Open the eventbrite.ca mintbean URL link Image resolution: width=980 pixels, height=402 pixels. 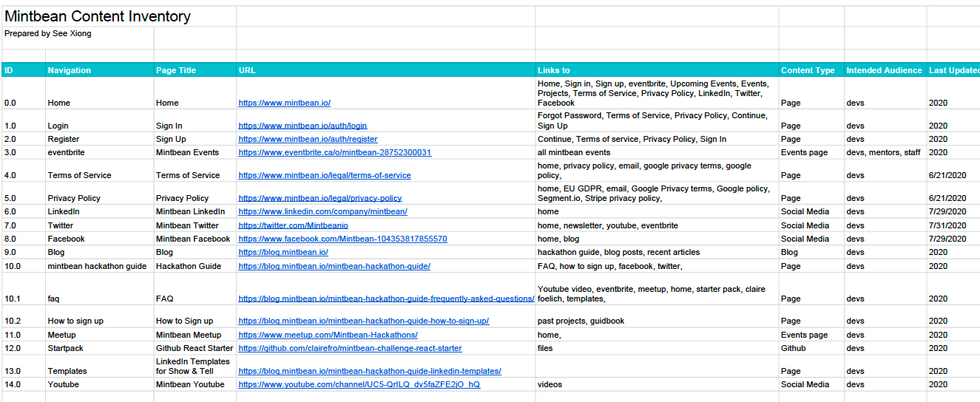coord(334,153)
